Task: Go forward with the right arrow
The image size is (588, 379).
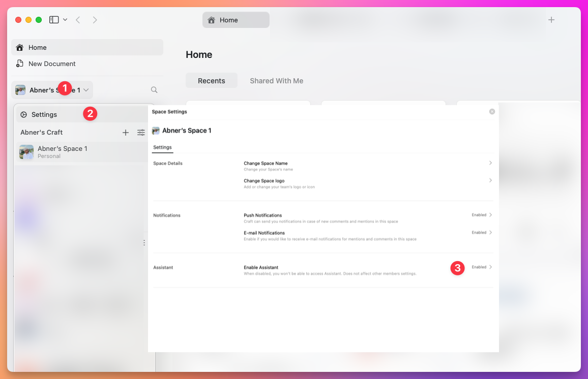Action: pos(95,20)
